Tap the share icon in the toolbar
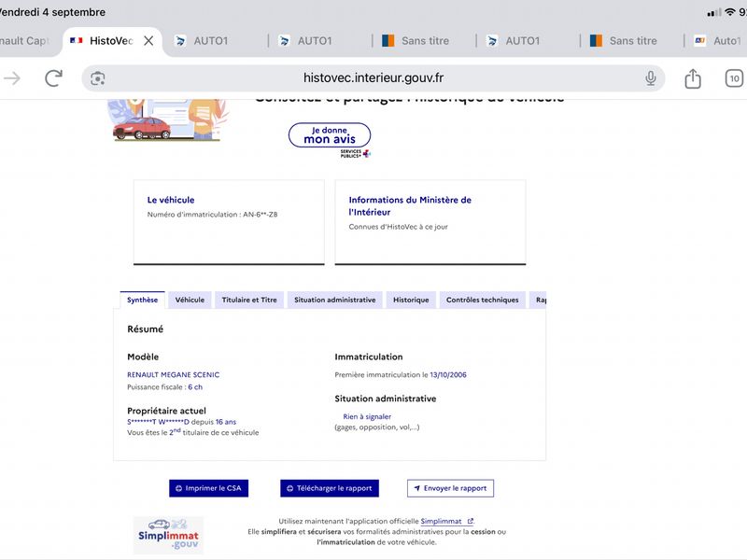 pyautogui.click(x=692, y=78)
